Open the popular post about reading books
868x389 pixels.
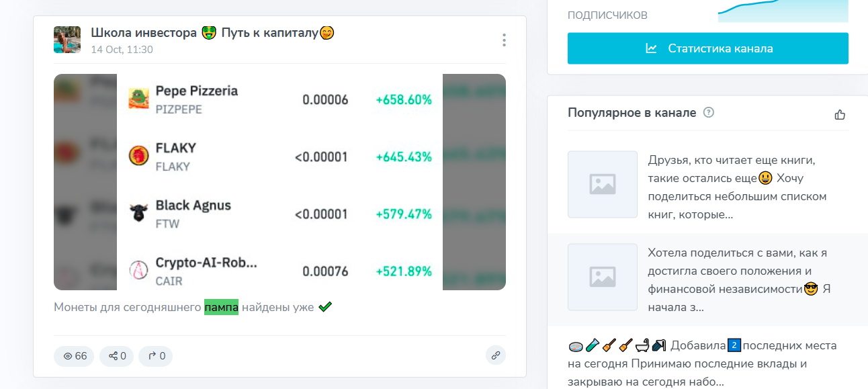click(737, 187)
